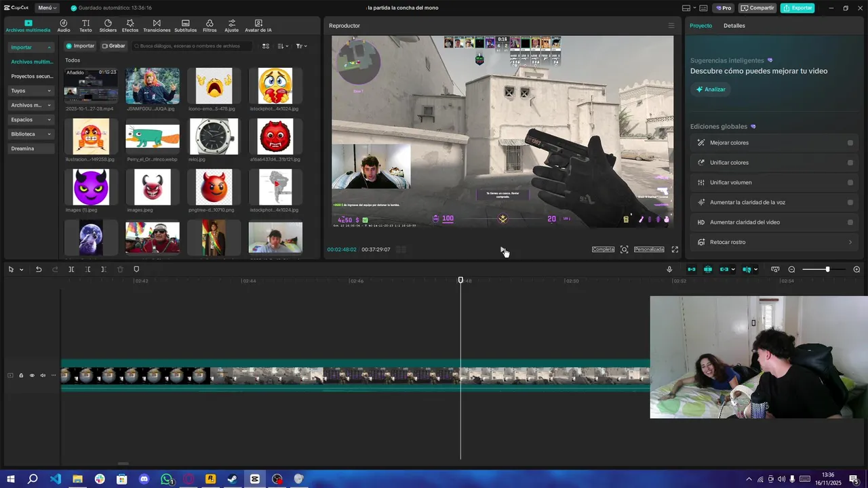
Task: Click the Importar button with plus icon
Action: [x=80, y=46]
